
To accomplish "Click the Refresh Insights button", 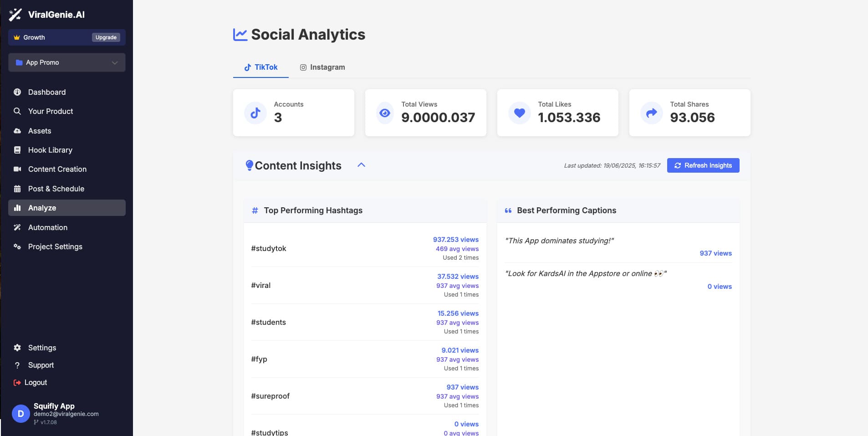I will 703,165.
